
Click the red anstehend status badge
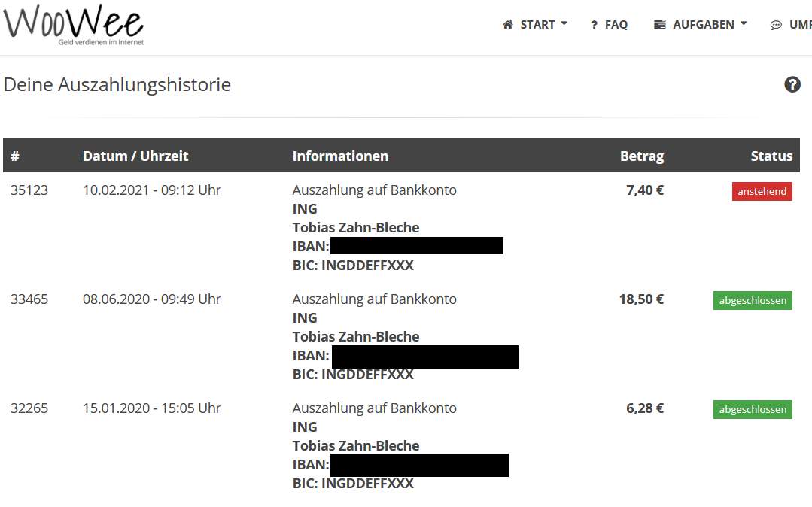coord(762,191)
